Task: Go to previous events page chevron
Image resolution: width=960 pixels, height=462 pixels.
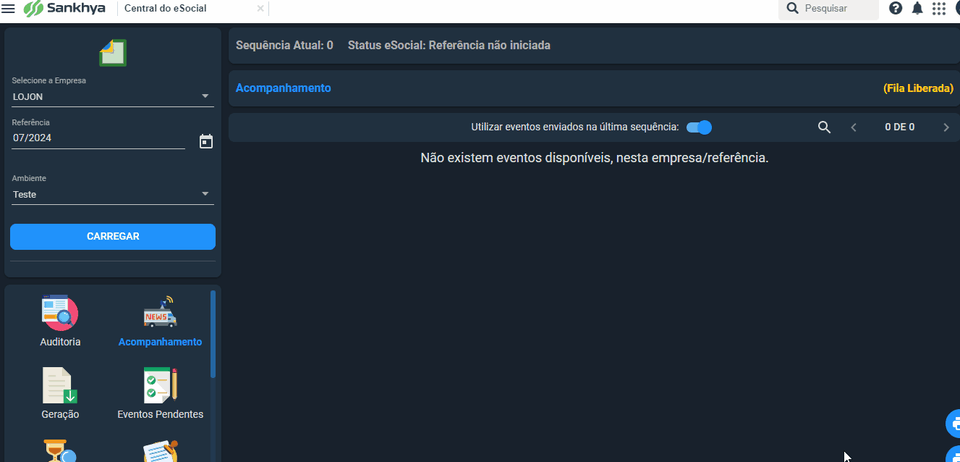Action: coord(854,127)
